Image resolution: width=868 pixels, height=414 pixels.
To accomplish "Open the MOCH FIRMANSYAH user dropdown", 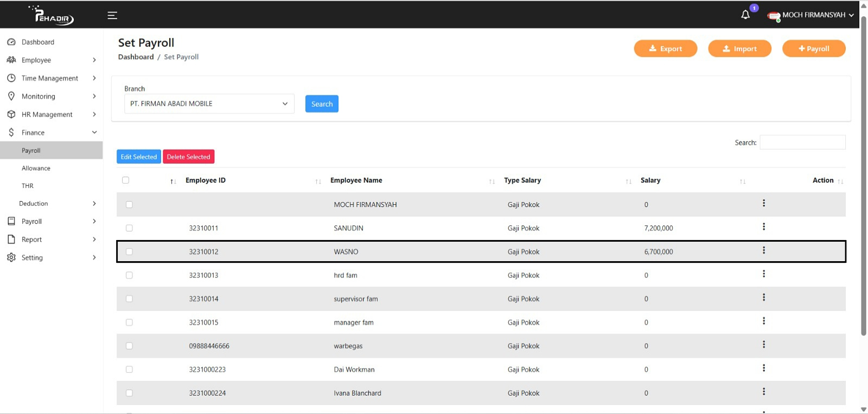I will pyautogui.click(x=812, y=15).
